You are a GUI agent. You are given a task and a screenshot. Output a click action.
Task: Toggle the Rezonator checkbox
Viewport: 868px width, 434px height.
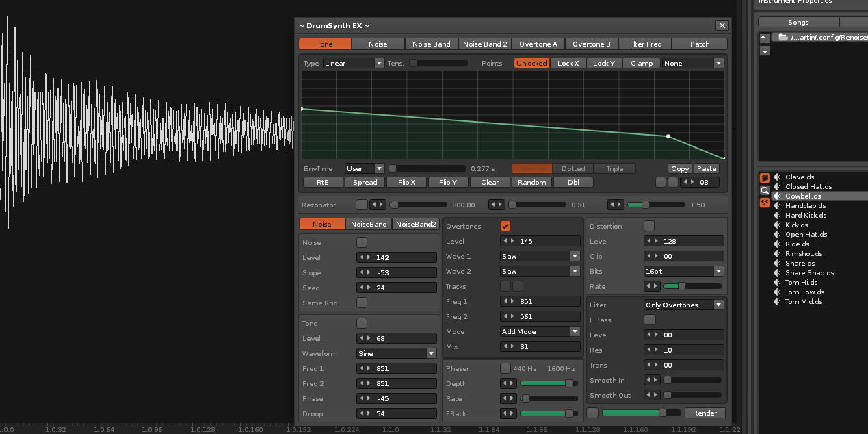click(x=362, y=205)
